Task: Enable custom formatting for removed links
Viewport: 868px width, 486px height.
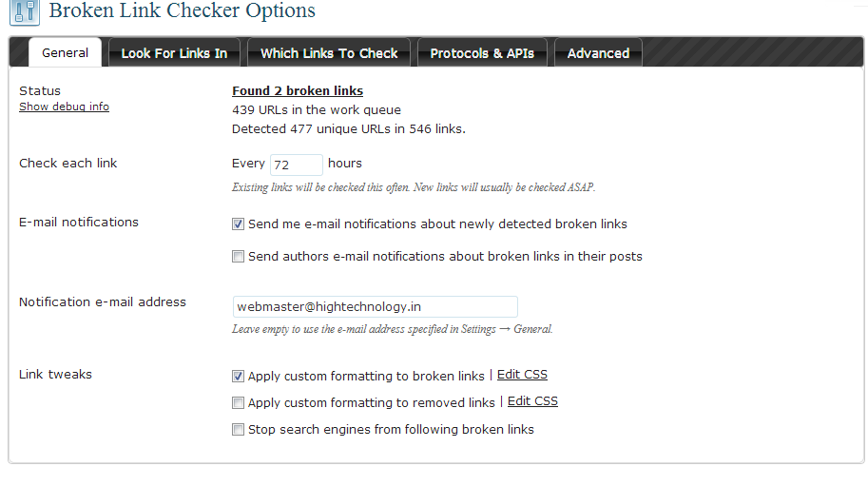Action: (238, 403)
